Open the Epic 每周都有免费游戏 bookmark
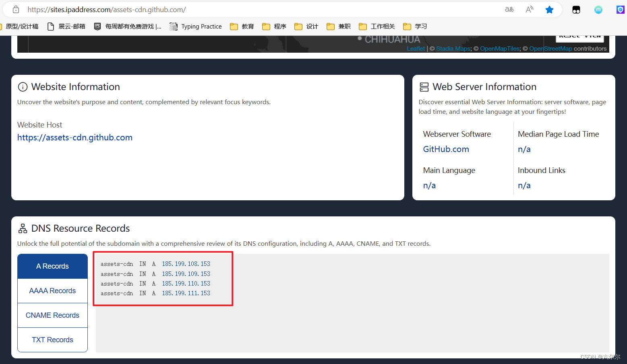627x364 pixels. [128, 27]
